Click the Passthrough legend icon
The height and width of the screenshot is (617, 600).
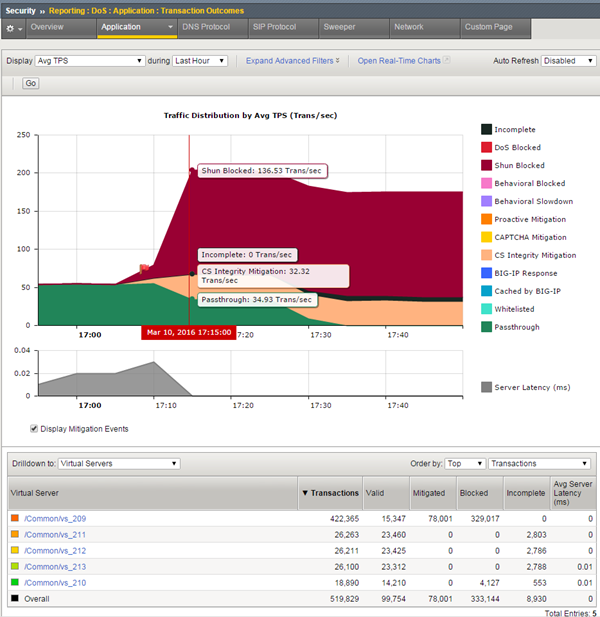[487, 327]
